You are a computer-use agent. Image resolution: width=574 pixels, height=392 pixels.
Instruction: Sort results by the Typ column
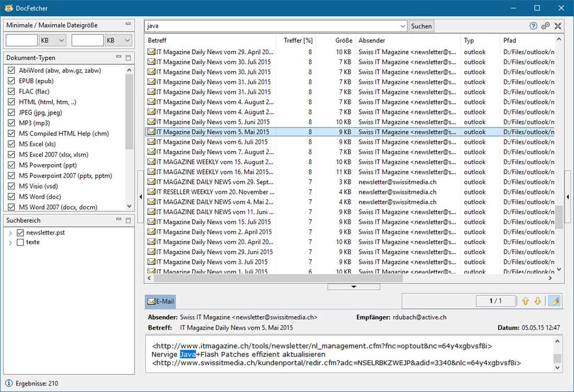point(480,40)
